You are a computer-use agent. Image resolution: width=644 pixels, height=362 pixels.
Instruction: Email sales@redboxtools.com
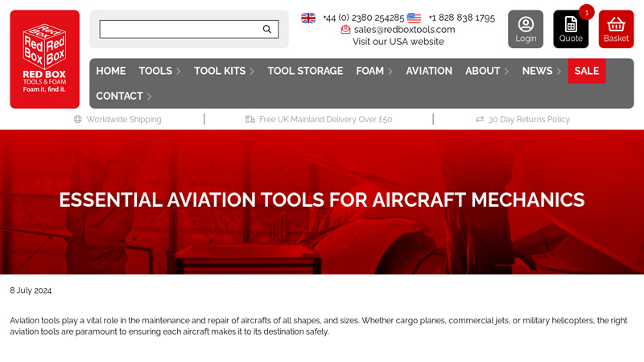pos(404,30)
